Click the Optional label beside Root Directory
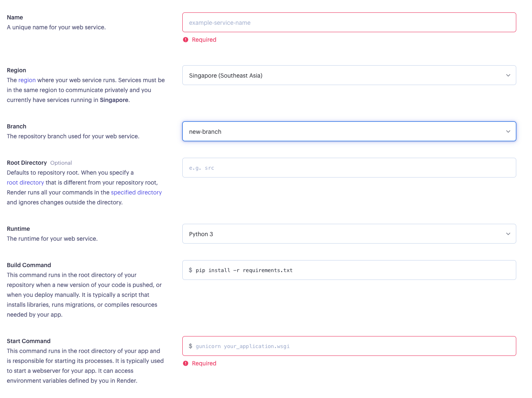Image resolution: width=532 pixels, height=398 pixels. pyautogui.click(x=61, y=163)
